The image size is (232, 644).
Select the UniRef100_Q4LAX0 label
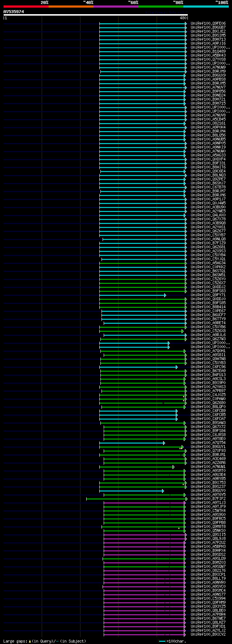pos(208,215)
